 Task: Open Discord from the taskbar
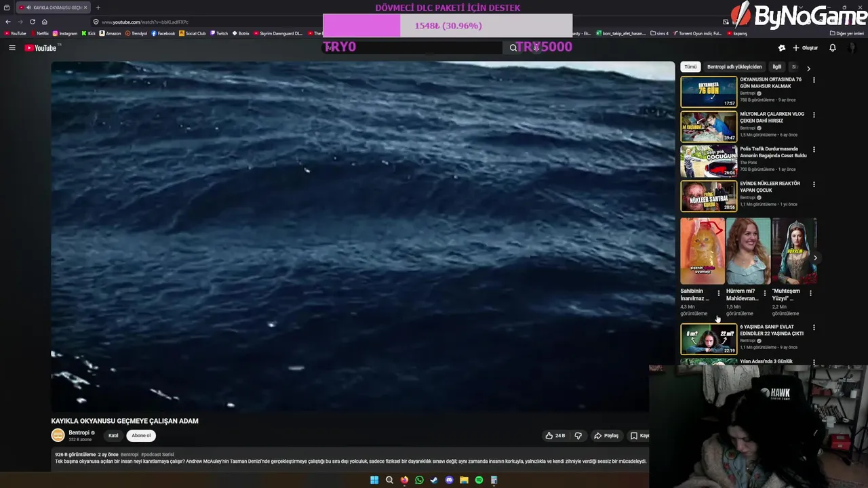coord(449,480)
